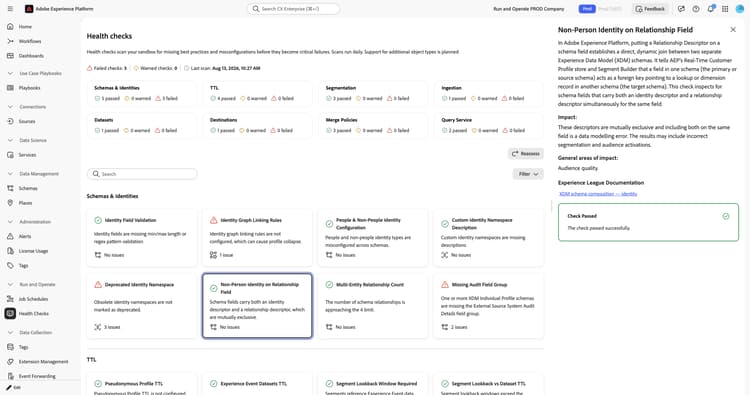
Task: Click the Event Forwarding icon
Action: 11,376
